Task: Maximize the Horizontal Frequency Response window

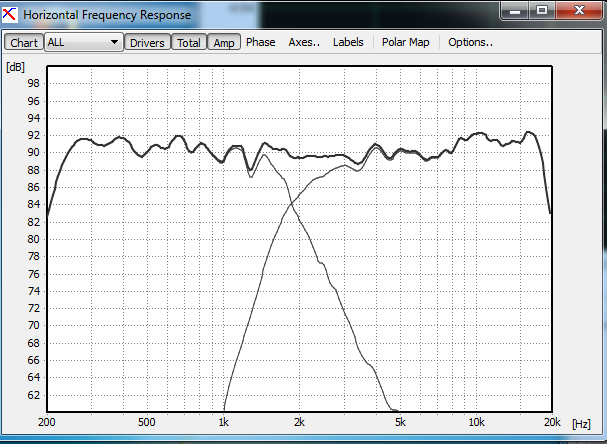Action: pos(541,12)
